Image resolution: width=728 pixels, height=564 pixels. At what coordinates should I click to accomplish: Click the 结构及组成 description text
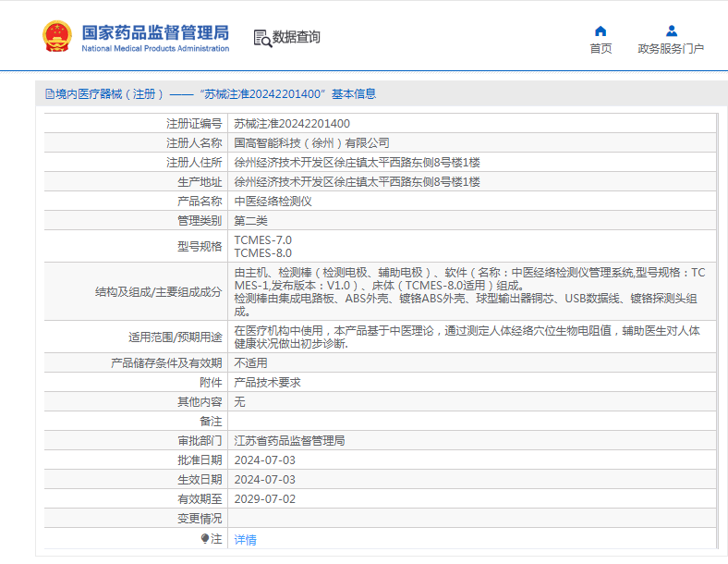tap(469, 292)
